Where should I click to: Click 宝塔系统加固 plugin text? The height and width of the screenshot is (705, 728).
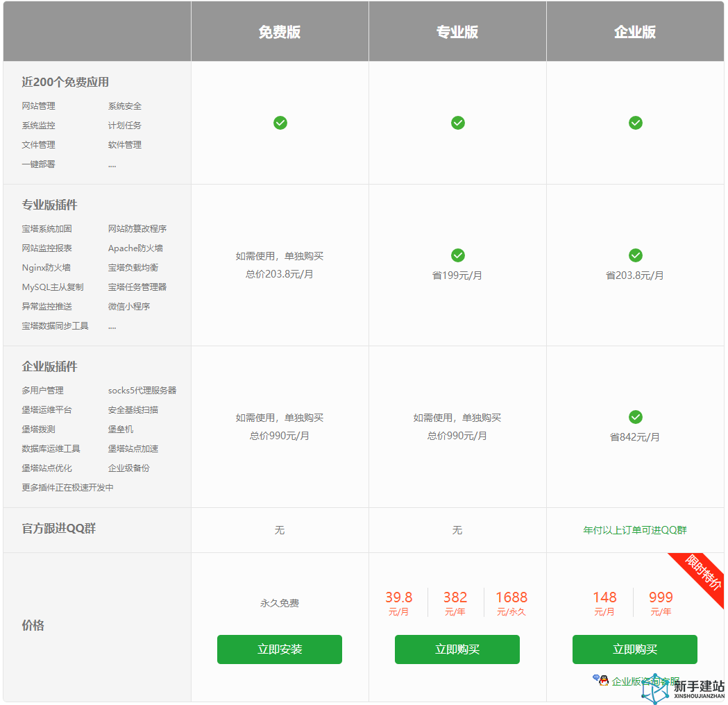[47, 229]
